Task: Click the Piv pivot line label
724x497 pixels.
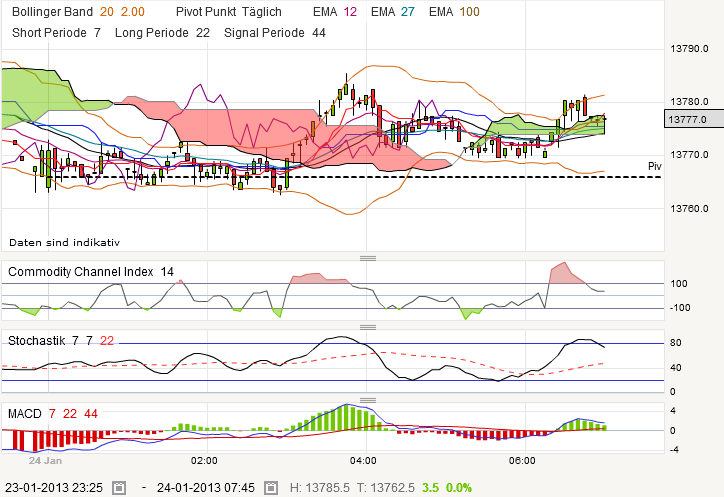Action: click(x=655, y=166)
